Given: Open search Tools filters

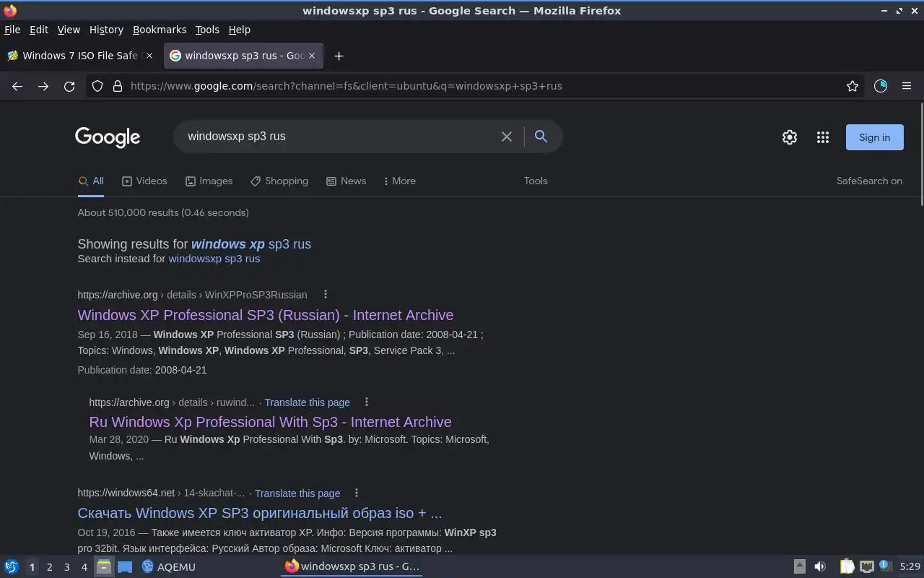Looking at the screenshot, I should tap(536, 181).
